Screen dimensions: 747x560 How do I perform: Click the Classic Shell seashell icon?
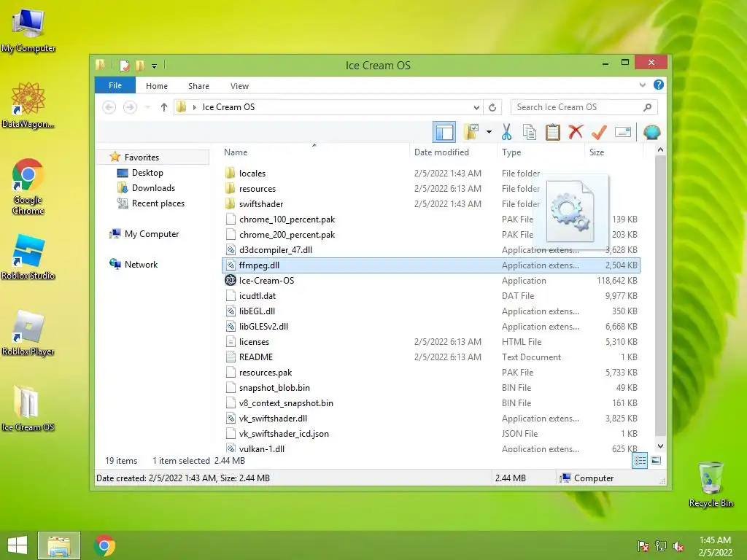[651, 132]
